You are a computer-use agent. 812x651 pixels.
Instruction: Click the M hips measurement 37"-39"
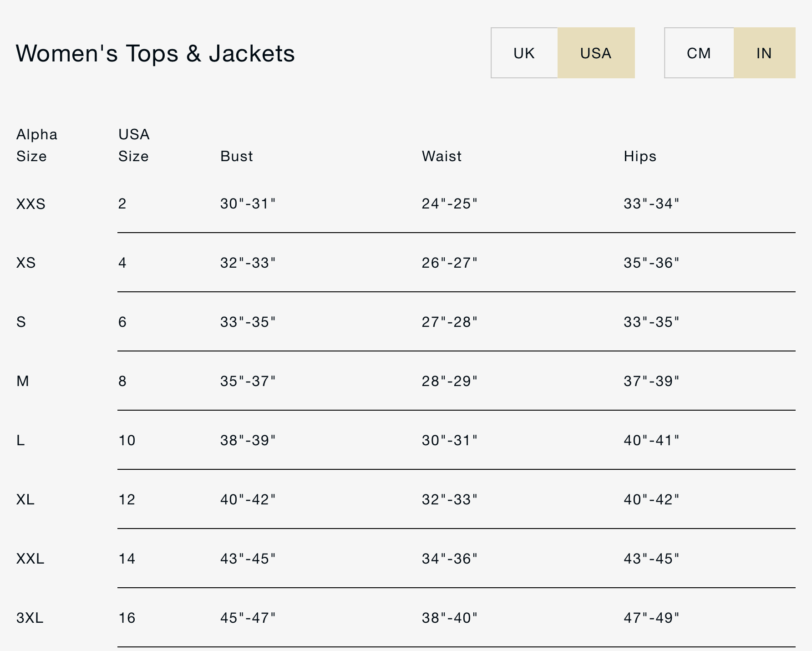[x=651, y=381]
